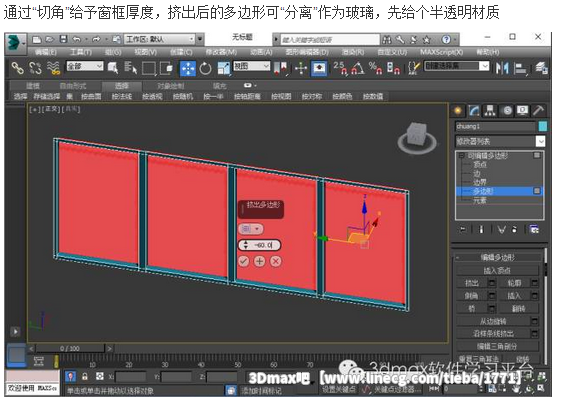This screenshot has height=397, width=561.
Task: Click the New Scene icon in quick access toolbar
Action: tap(36, 39)
